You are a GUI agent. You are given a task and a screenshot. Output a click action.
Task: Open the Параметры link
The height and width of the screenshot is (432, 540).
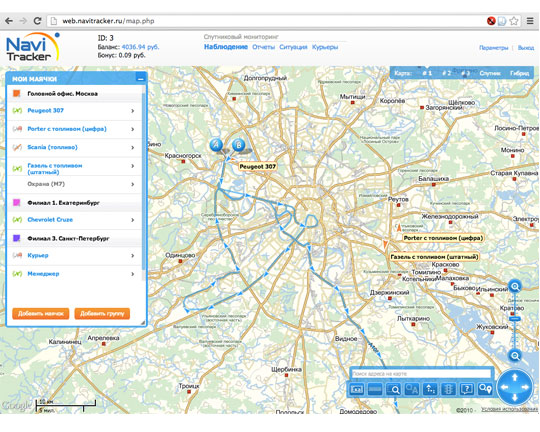click(494, 48)
